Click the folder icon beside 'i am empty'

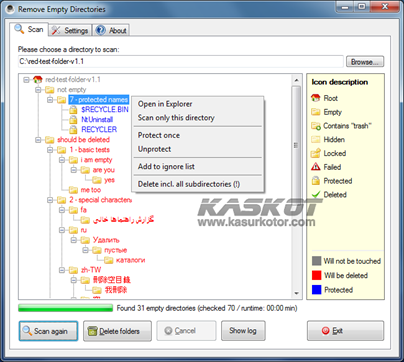(73, 160)
